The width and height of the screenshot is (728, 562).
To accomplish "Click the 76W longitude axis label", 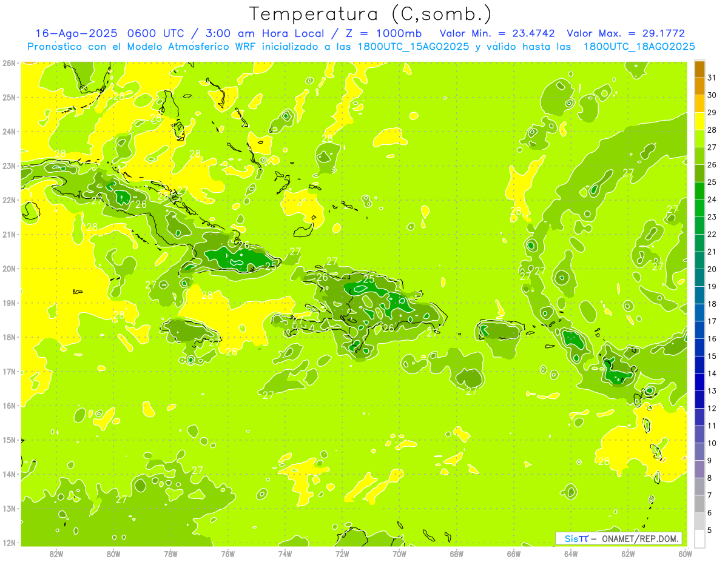I will (x=227, y=554).
